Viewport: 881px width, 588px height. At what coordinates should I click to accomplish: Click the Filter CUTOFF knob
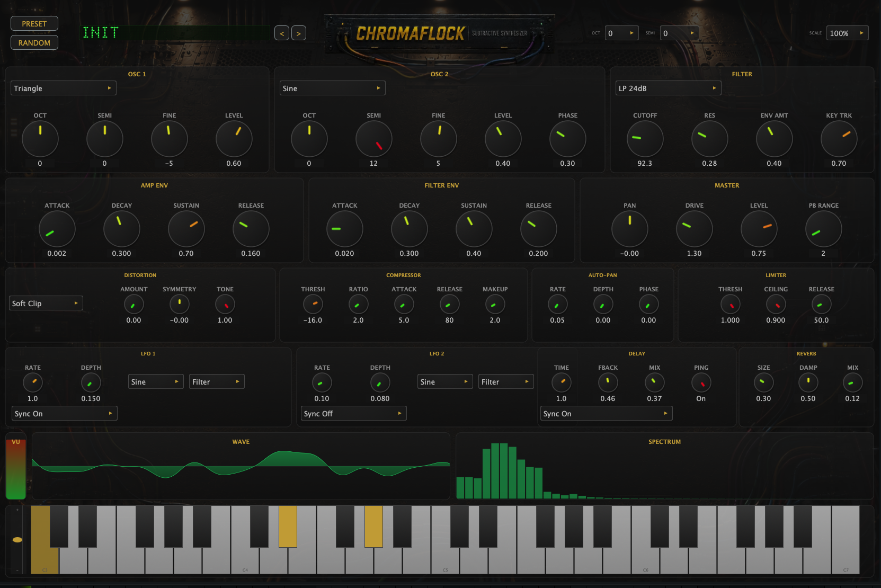tap(645, 139)
